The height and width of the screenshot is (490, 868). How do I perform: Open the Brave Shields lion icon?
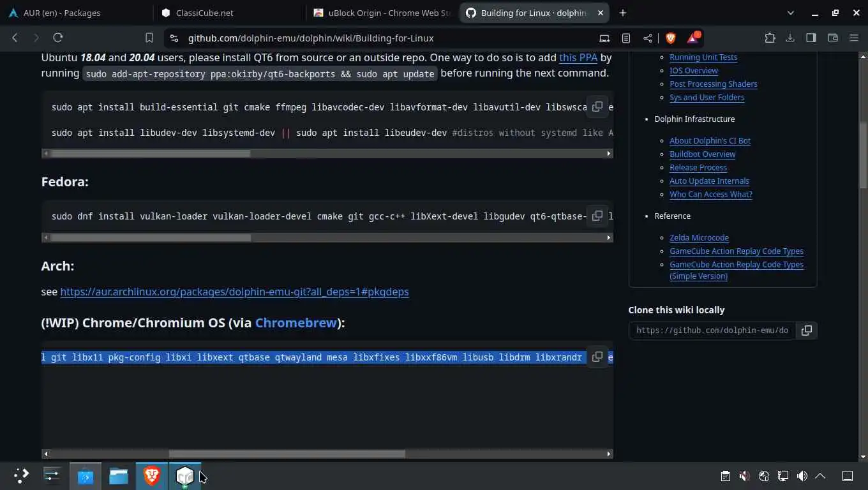tap(671, 38)
